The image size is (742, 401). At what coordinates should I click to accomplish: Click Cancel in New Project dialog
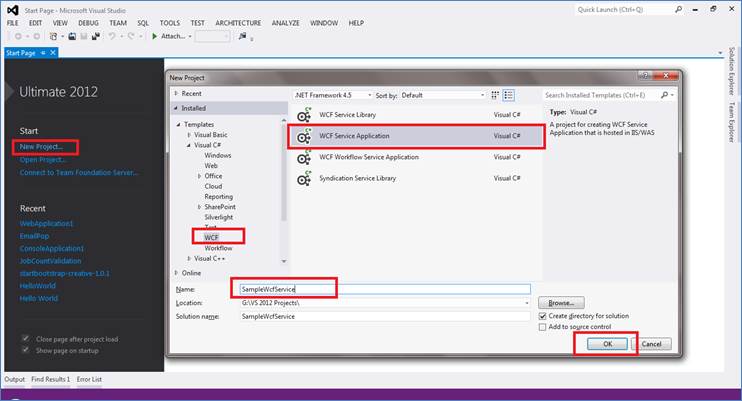pos(652,344)
